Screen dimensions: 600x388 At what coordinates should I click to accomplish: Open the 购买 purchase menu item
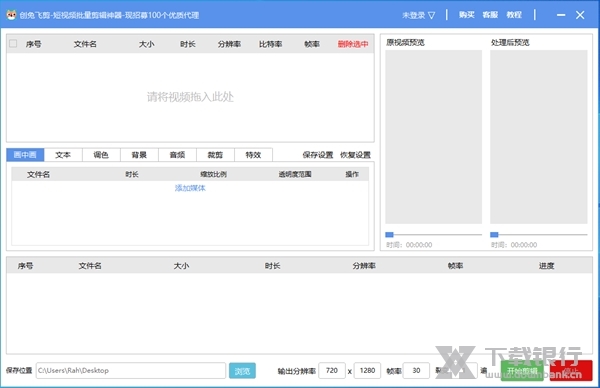pyautogui.click(x=466, y=15)
